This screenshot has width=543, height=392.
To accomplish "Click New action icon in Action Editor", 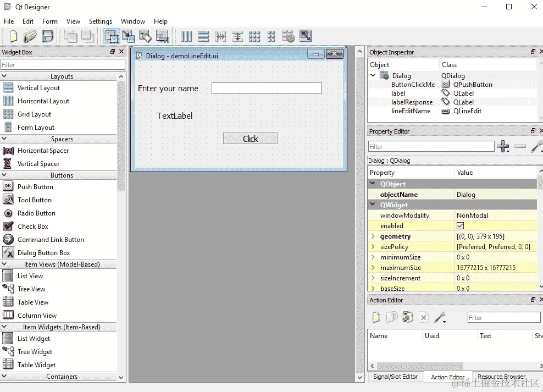I will 376,317.
